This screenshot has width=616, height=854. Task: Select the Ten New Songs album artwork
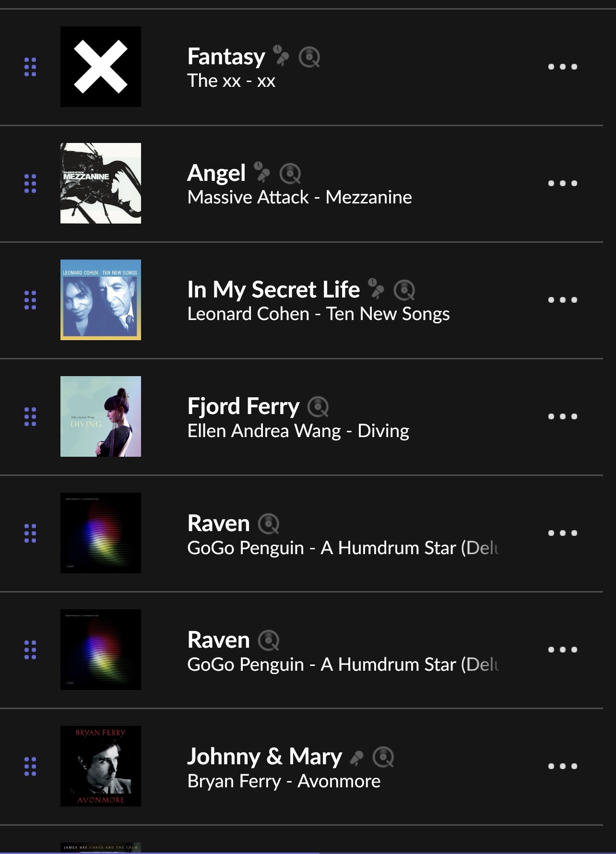click(x=101, y=300)
